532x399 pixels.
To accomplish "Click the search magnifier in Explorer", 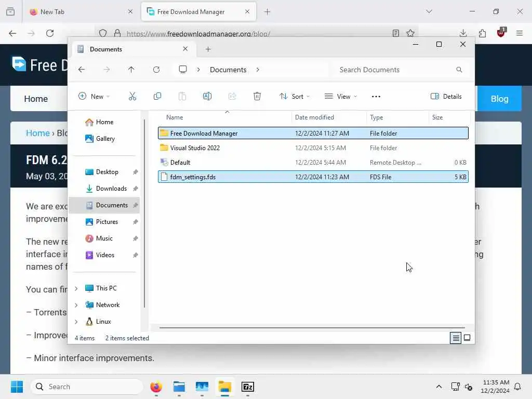I will click(459, 70).
